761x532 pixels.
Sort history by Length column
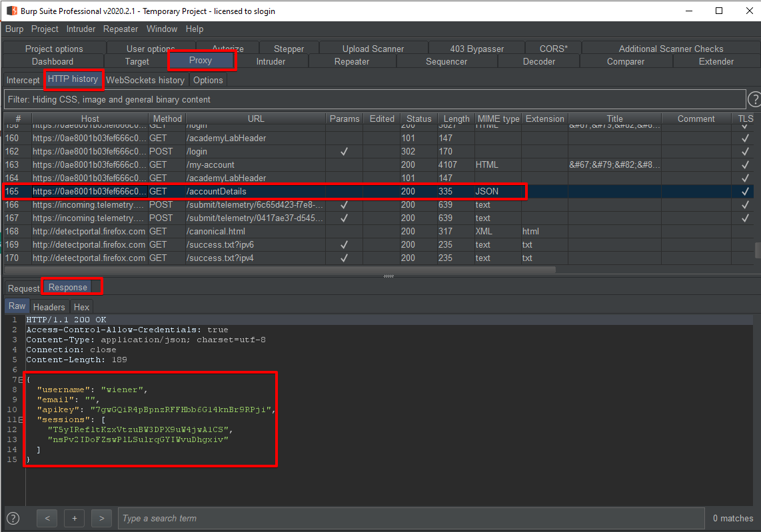point(456,119)
